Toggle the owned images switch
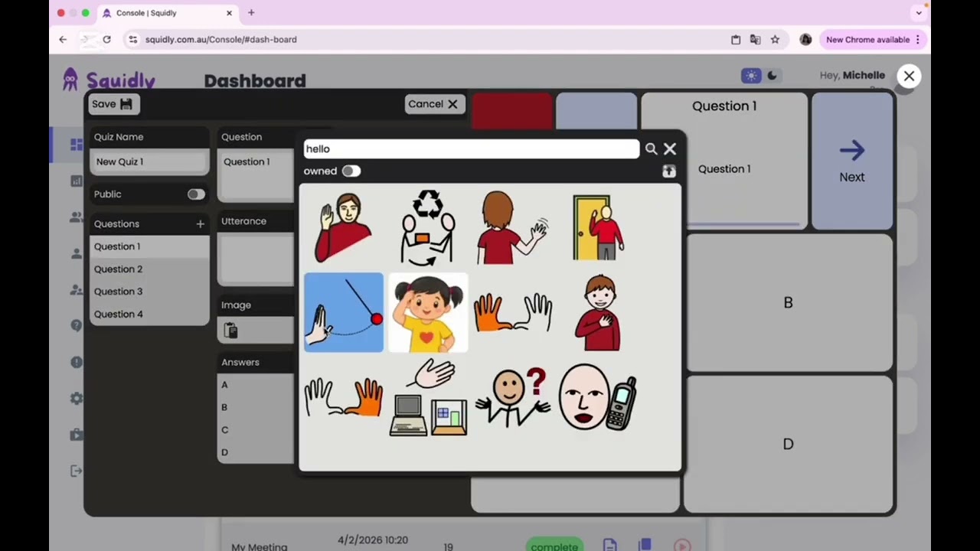The height and width of the screenshot is (551, 980). tap(351, 171)
